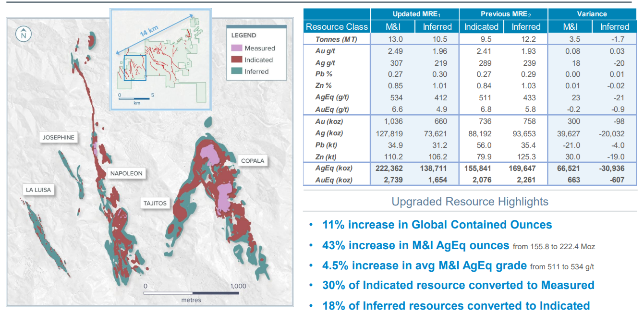Click the NAPOLEON map label
644x313 pixels.
click(126, 173)
